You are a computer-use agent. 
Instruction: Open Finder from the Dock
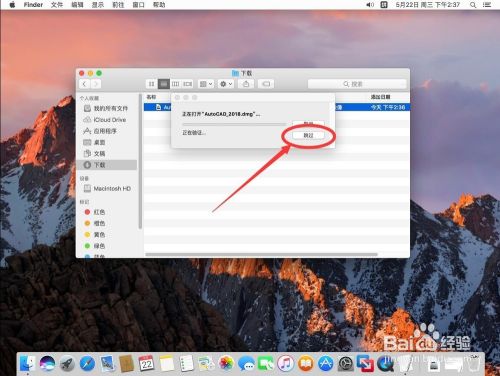28,363
